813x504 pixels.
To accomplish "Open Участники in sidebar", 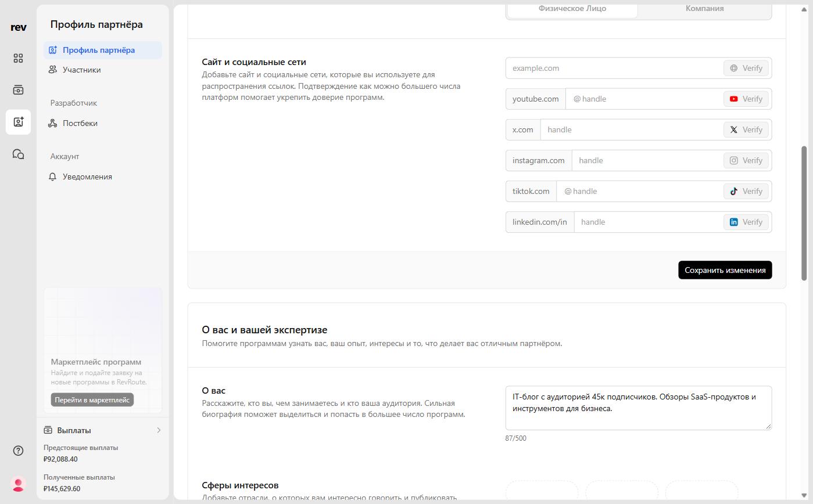I will click(x=103, y=70).
